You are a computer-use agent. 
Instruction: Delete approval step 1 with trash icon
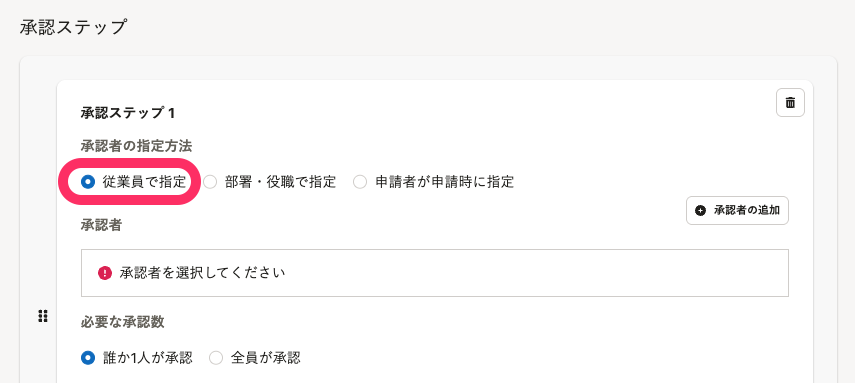[x=790, y=103]
